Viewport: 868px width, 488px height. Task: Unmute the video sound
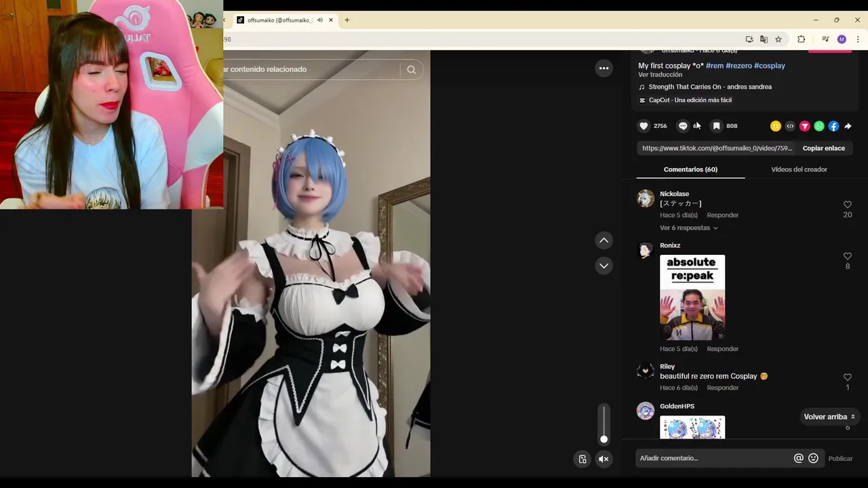604,459
